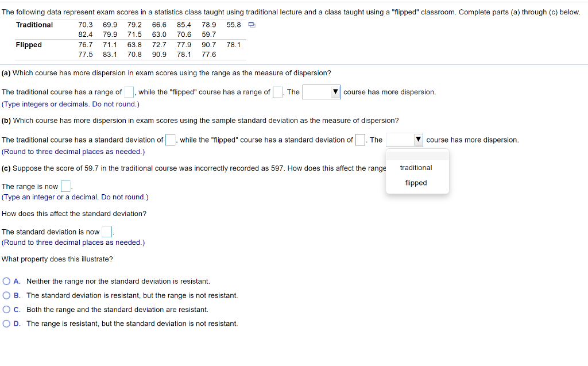
Task: Click the flipped course range input box
Action: tap(277, 92)
